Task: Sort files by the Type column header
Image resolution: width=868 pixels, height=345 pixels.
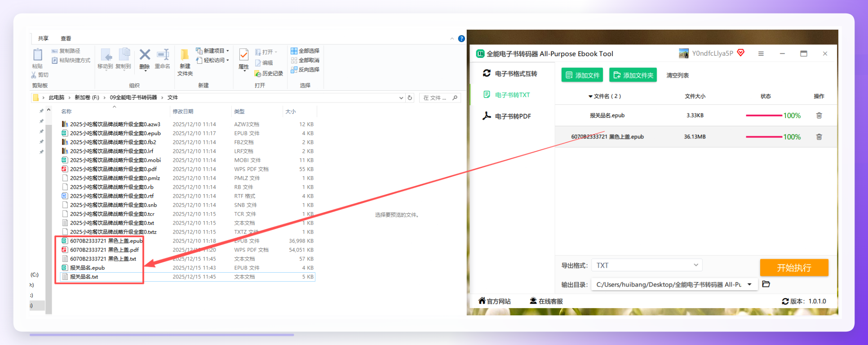Action: [239, 111]
